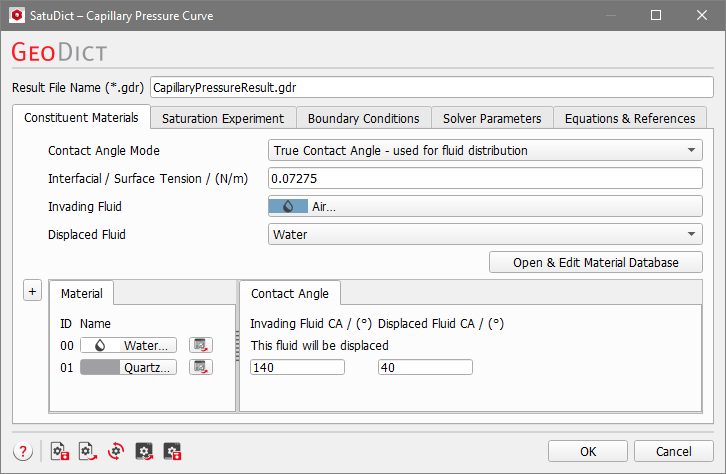
Task: Click the 'Invading Fluid' label
Action: 85,206
